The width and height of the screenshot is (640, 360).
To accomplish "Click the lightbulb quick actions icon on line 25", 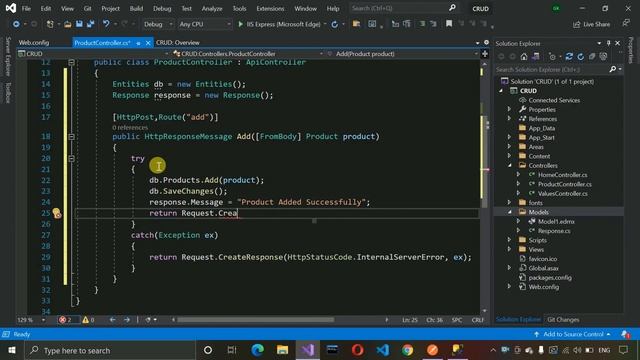I will coord(57,213).
